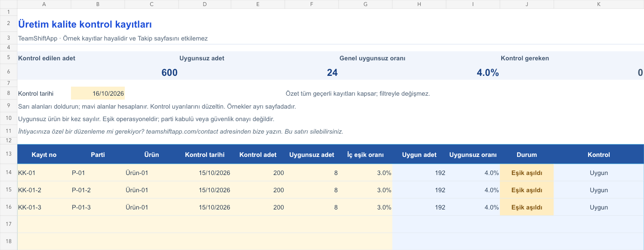The width and height of the screenshot is (644, 250).
Task: Select the "Uygunsuz oranı" table header
Action: [x=473, y=155]
